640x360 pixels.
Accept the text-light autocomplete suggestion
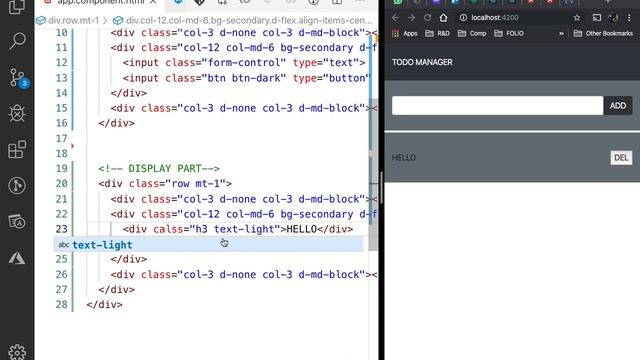(208, 244)
